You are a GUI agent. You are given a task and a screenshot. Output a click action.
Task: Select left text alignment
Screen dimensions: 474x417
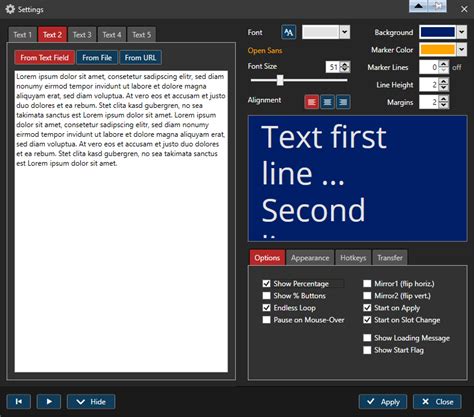pyautogui.click(x=312, y=102)
